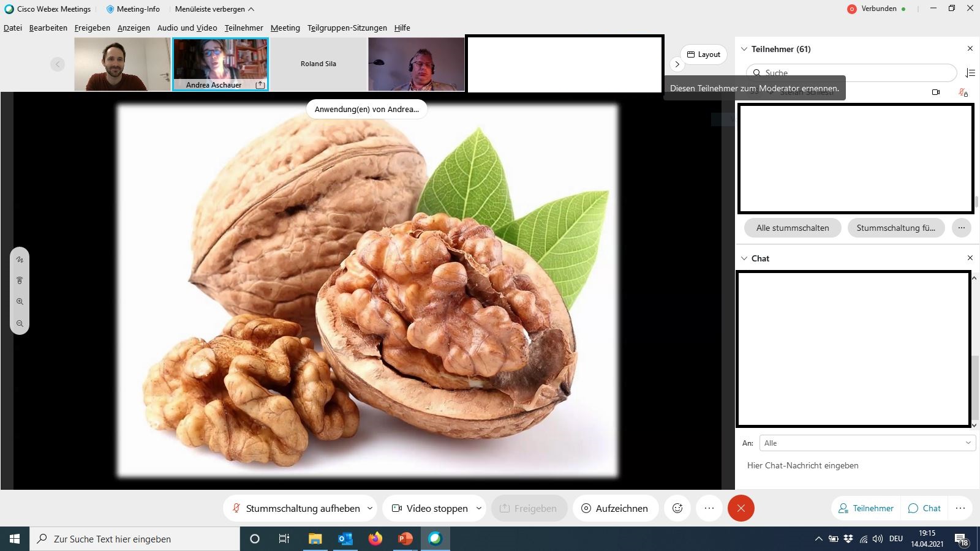The width and height of the screenshot is (980, 551).
Task: Open video options arrow beside Video stoppen
Action: tap(479, 508)
